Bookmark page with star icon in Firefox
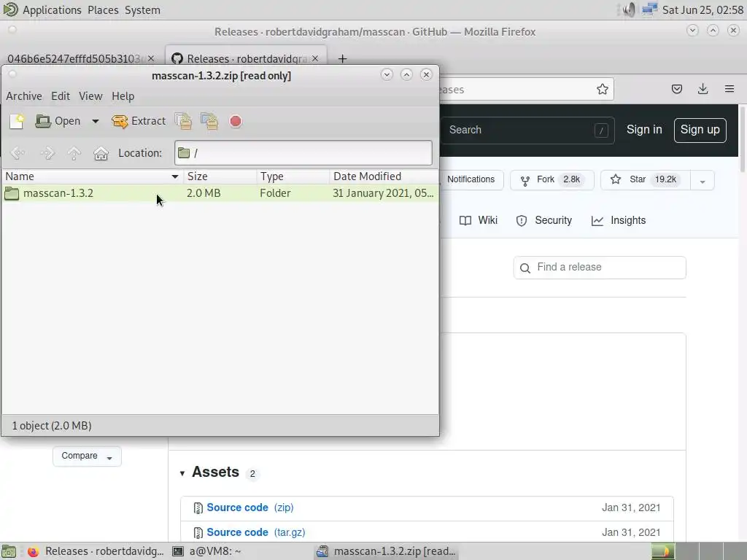747x560 pixels. (x=602, y=90)
